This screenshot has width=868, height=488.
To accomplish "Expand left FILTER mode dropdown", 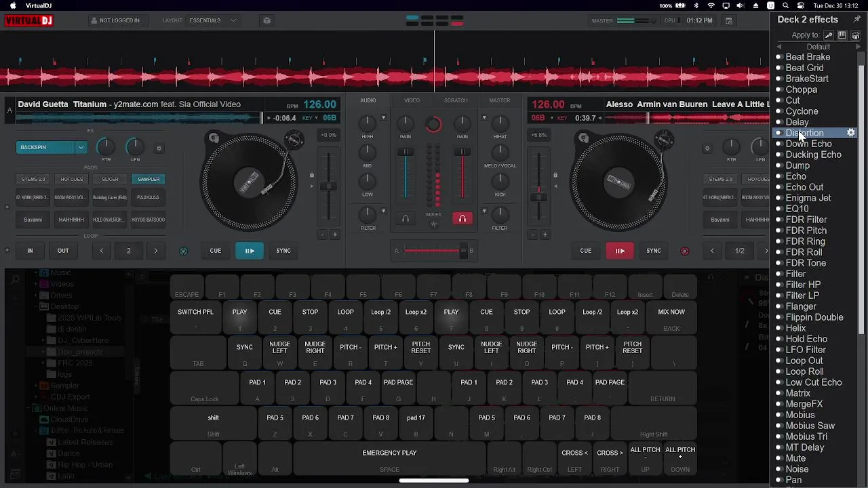I will tap(383, 211).
